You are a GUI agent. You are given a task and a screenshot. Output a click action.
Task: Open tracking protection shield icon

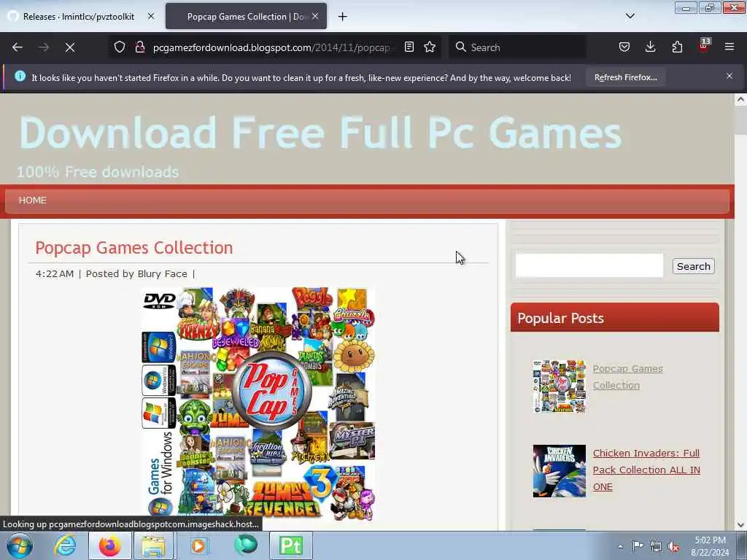(120, 47)
